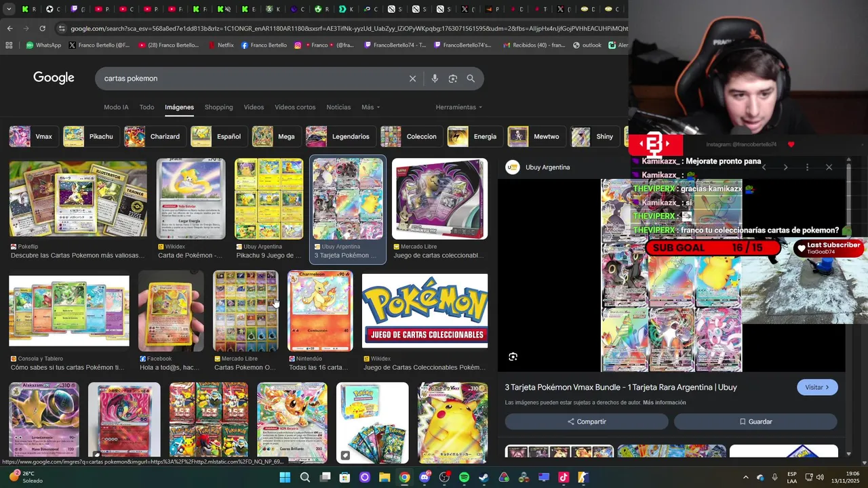Expand the Herramientas dropdown
868x488 pixels.
[459, 107]
